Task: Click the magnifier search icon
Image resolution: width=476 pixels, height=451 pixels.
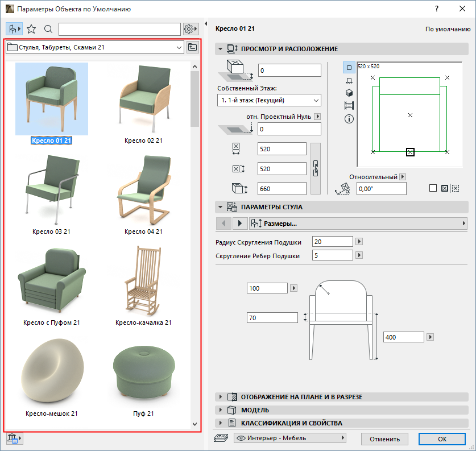Action: [x=48, y=29]
